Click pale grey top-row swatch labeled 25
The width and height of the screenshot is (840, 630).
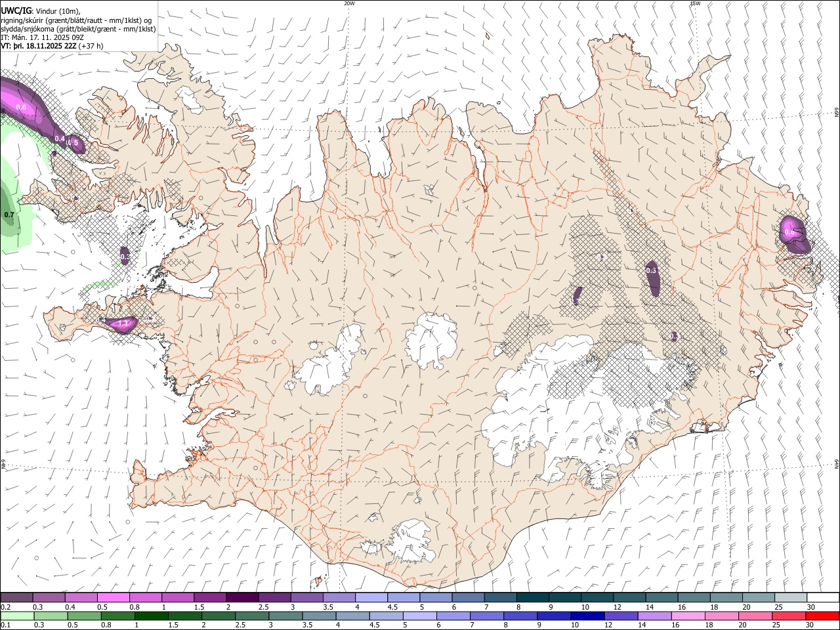[791, 598]
